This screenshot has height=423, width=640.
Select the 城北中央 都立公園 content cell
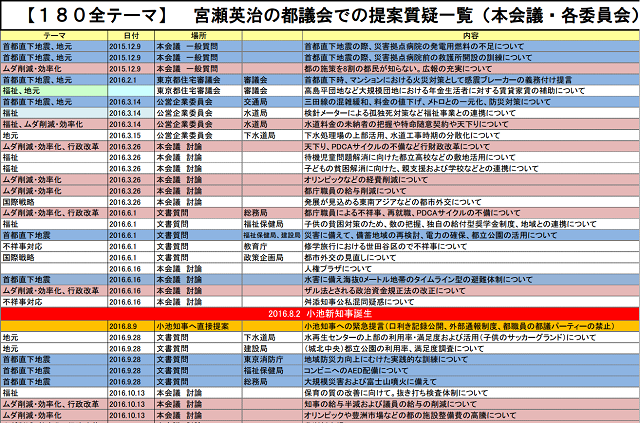pyautogui.click(x=471, y=348)
